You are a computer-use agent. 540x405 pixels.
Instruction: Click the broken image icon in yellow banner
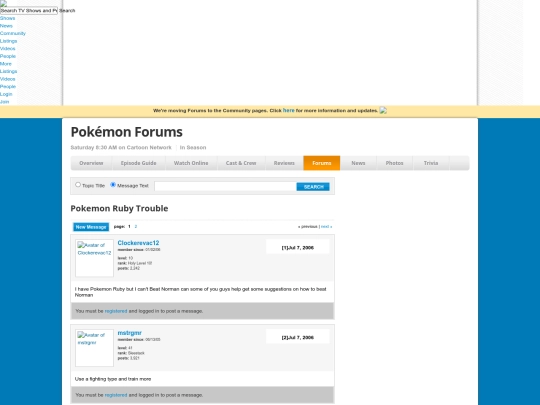tap(383, 111)
